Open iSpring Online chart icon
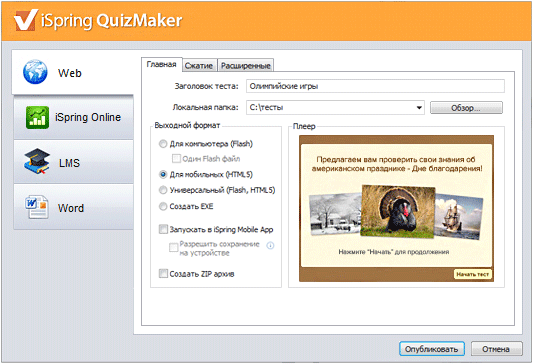The width and height of the screenshot is (534, 364). tap(37, 117)
